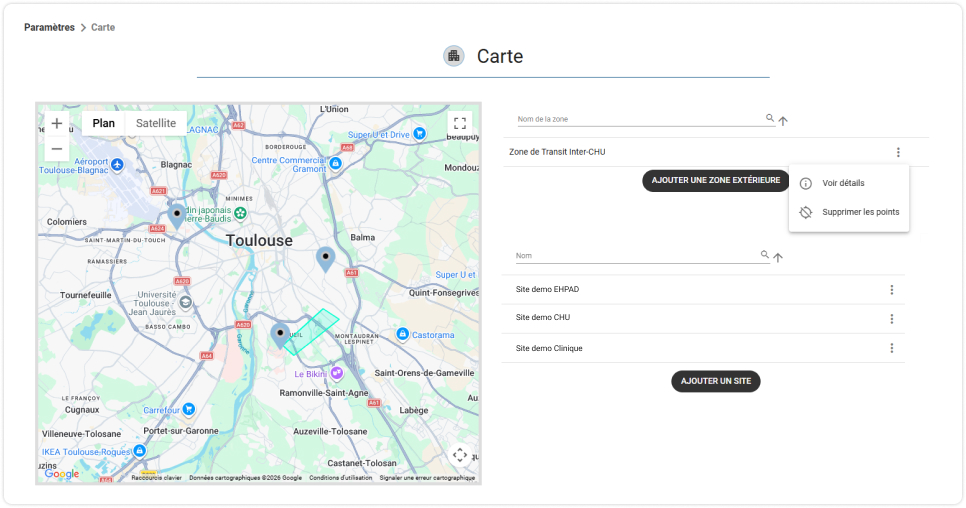Click the Voir détails info icon
966x508 pixels.
tap(805, 183)
